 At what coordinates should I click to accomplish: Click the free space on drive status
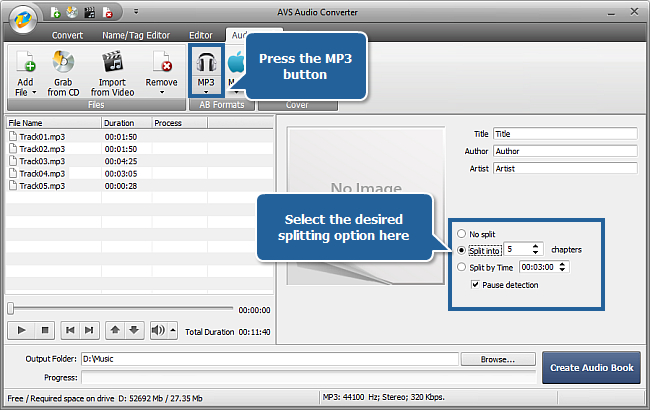pyautogui.click(x=105, y=398)
